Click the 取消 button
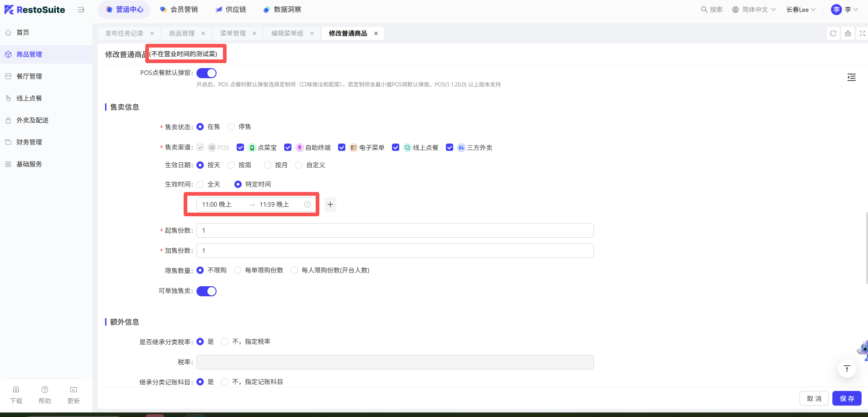The image size is (868, 417). [814, 398]
